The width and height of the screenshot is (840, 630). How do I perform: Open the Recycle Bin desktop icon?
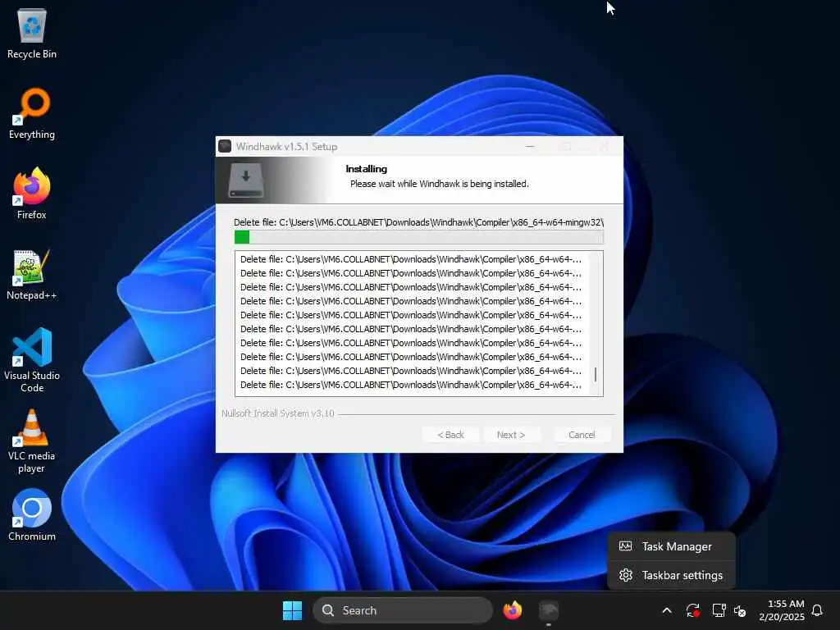[32, 33]
